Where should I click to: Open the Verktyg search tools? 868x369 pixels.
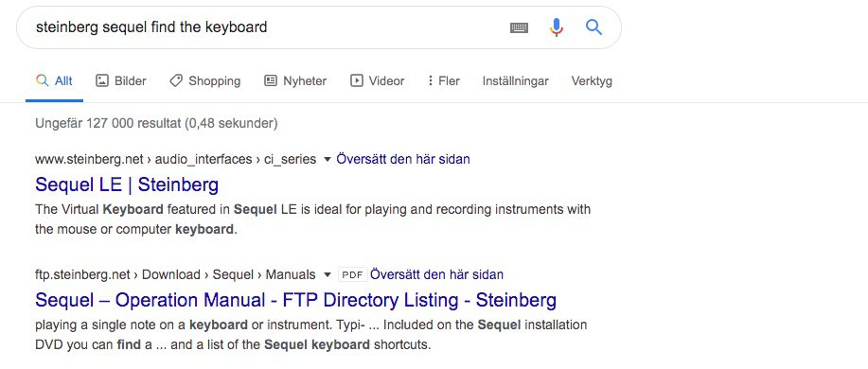coord(592,80)
